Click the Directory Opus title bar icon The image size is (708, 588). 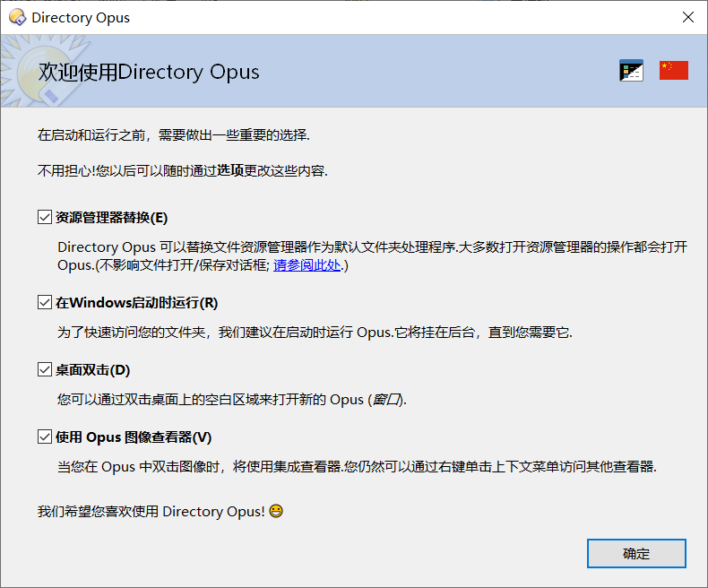(18, 18)
